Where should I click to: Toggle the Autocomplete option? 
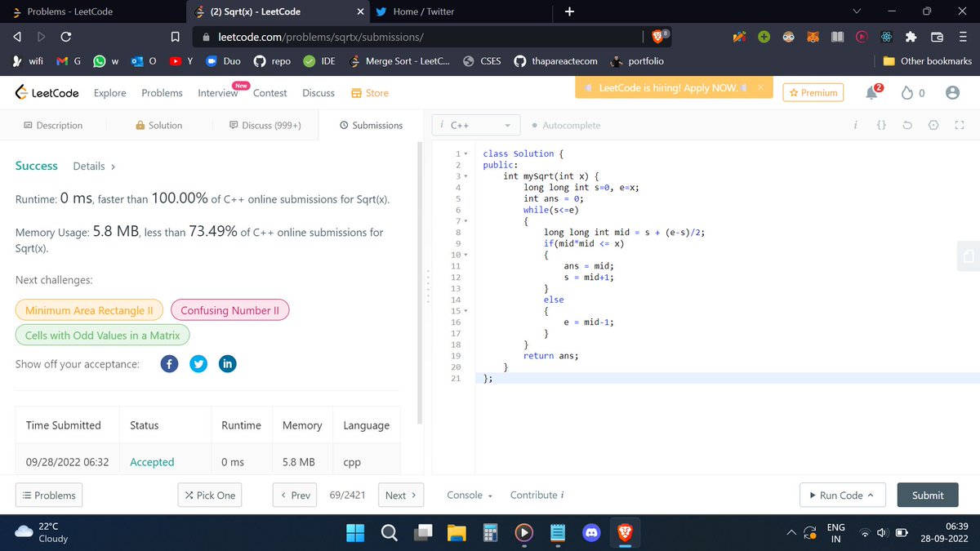(565, 126)
